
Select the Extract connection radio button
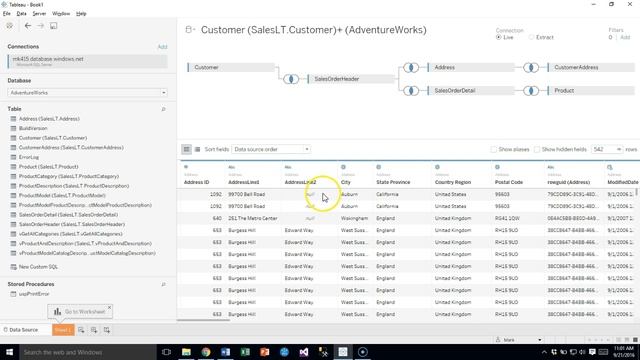tap(531, 37)
